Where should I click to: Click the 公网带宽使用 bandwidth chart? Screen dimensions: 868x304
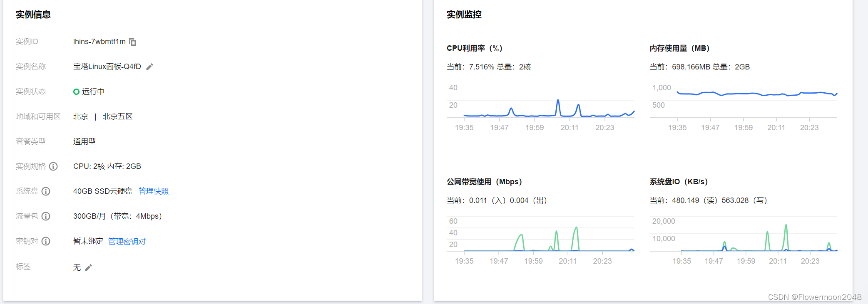540,241
